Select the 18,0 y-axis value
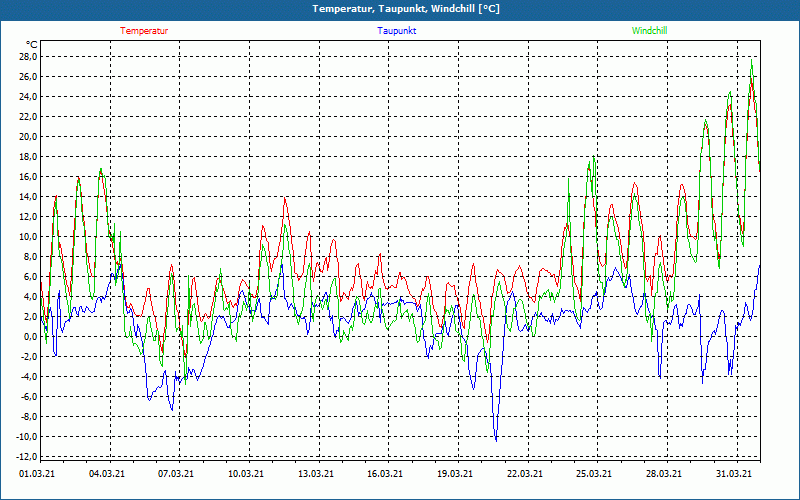 pos(28,157)
